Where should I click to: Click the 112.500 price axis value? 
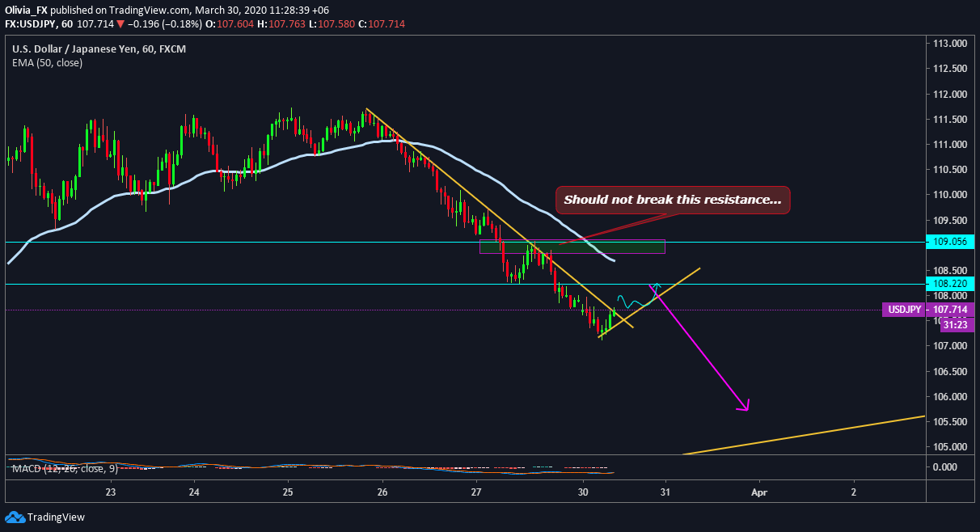click(x=949, y=69)
